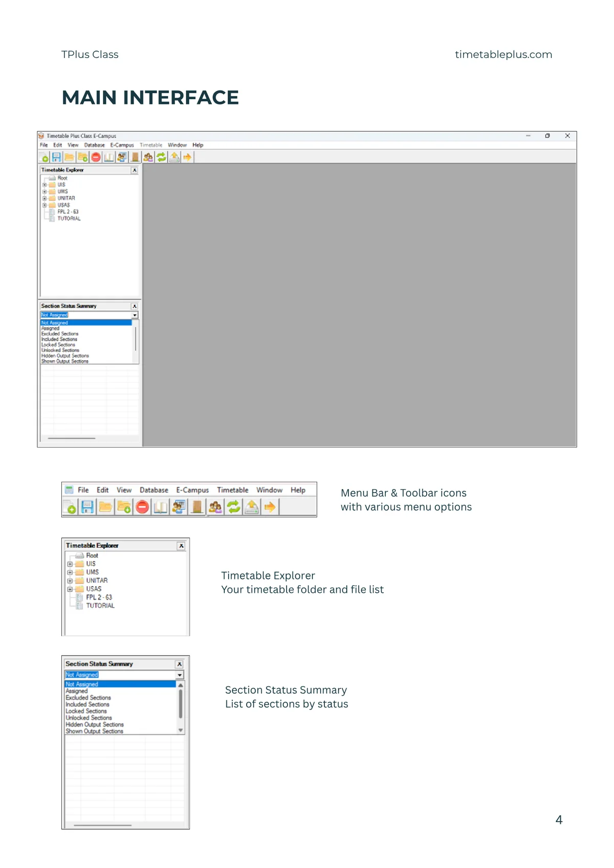614x868 pixels.
Task: Click the highlighted Not Assigned row in the enlarged status list
Action: [120, 684]
